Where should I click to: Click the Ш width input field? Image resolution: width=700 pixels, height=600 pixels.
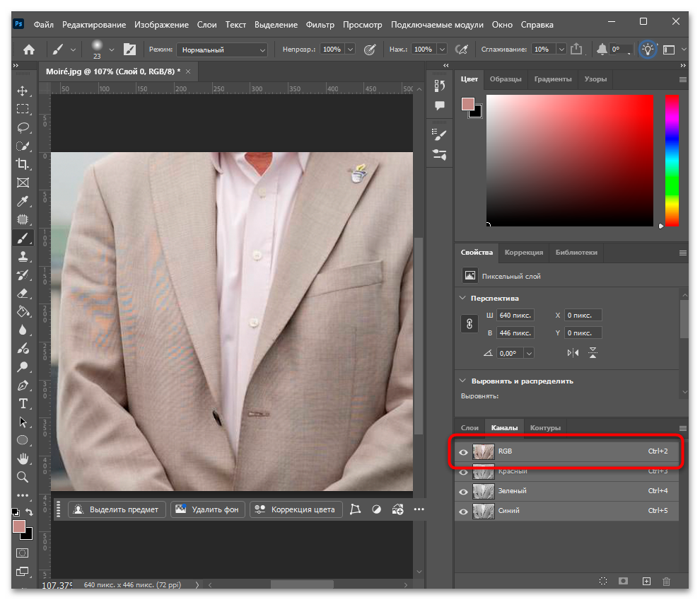[x=515, y=316]
